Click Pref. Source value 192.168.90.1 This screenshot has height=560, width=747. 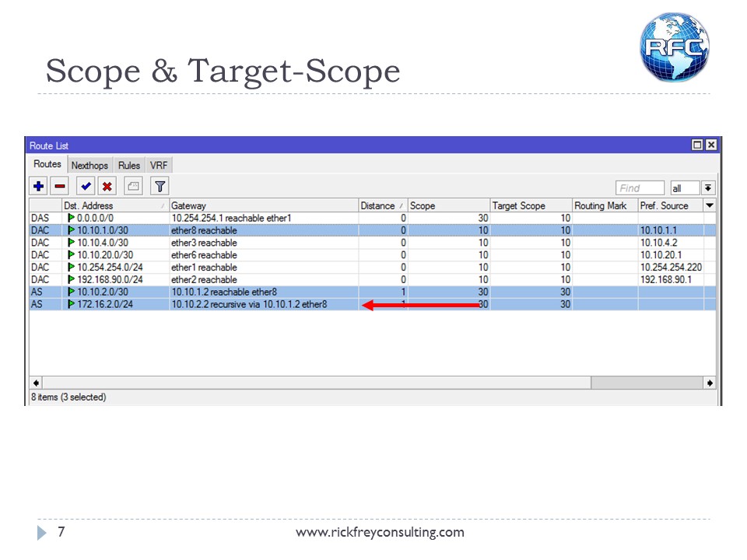[665, 280]
